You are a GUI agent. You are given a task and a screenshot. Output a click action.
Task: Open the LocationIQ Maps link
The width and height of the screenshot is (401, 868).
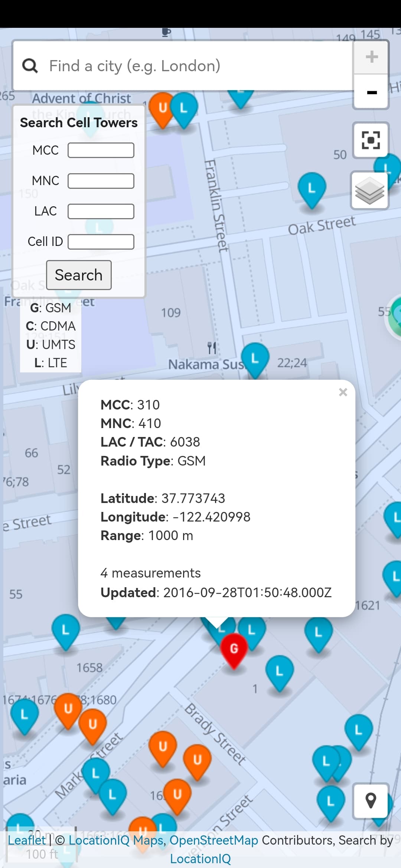pyautogui.click(x=115, y=840)
